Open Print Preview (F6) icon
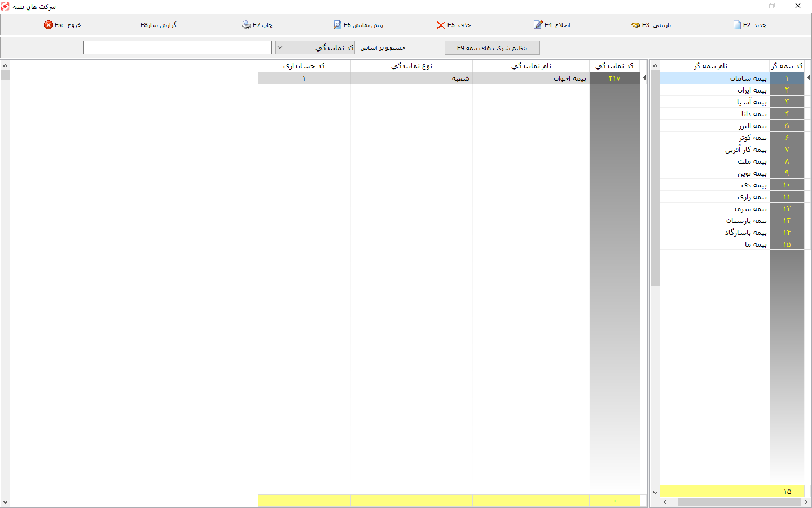The width and height of the screenshot is (812, 508). click(337, 25)
